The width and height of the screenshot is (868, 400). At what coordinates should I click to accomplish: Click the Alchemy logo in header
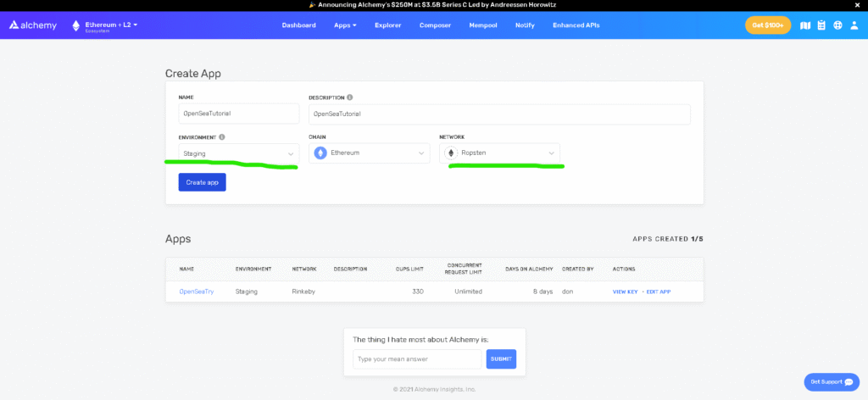click(33, 25)
